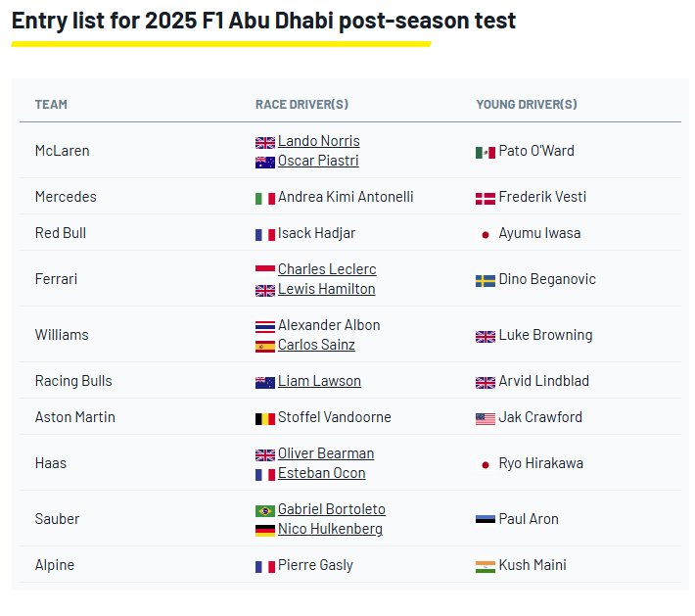The height and width of the screenshot is (616, 695).
Task: Click the Brazilian flag by Gabriel Bortoleto
Action: pos(264,511)
